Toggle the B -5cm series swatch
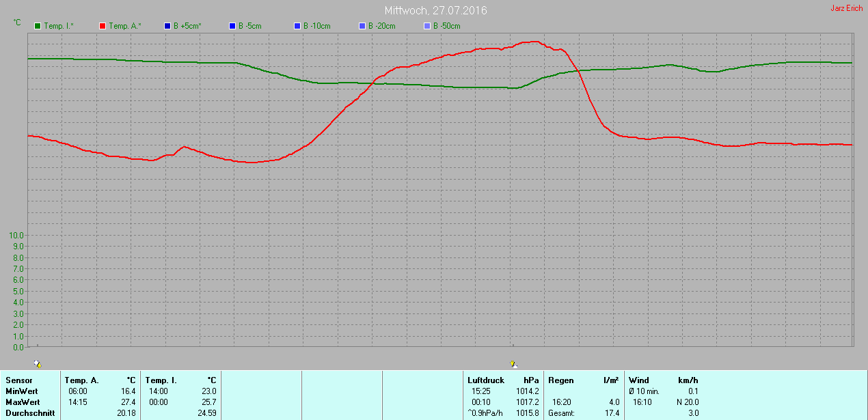This screenshot has width=868, height=420. pos(232,26)
